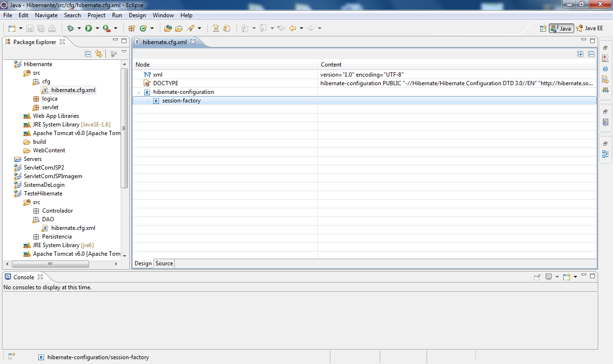Click the status bar fast view icon
Image resolution: width=613 pixels, height=364 pixels.
point(12,356)
